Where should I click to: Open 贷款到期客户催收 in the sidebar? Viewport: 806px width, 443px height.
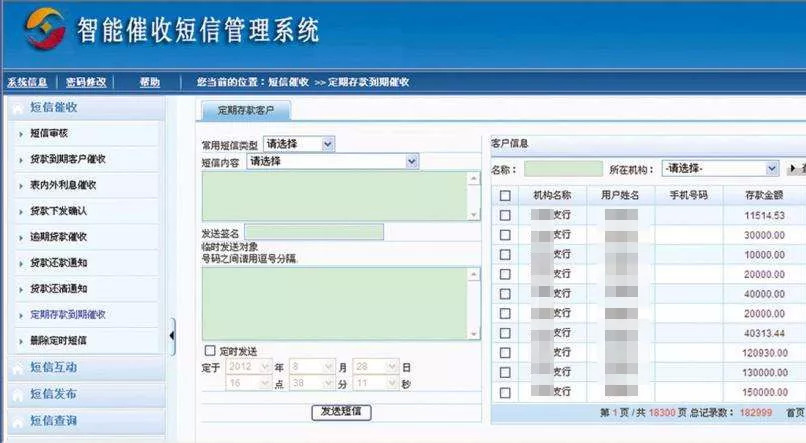click(x=68, y=159)
